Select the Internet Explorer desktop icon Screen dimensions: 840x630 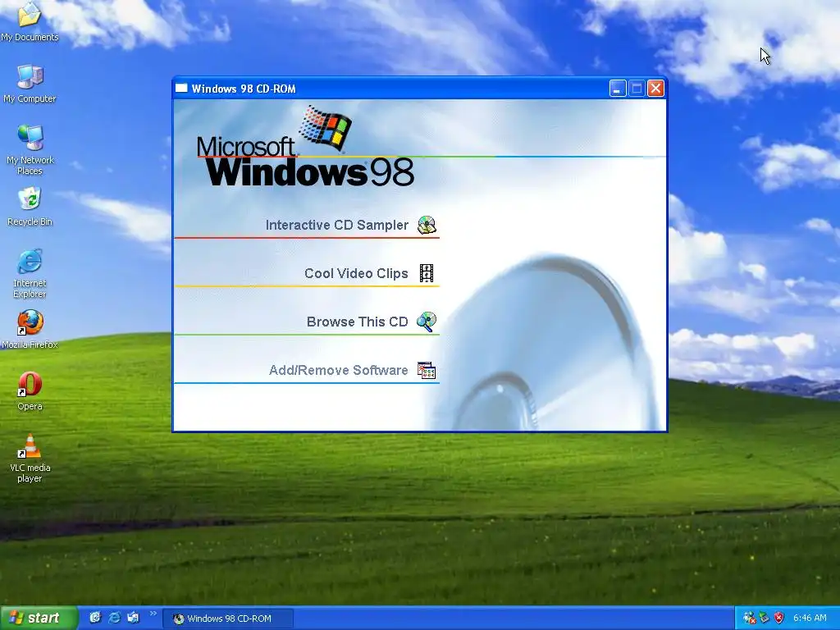coord(30,273)
